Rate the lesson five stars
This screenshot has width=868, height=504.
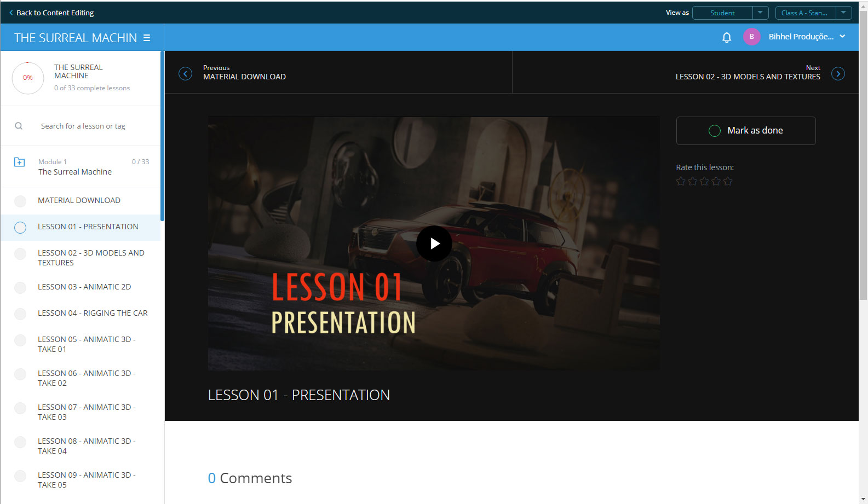728,181
